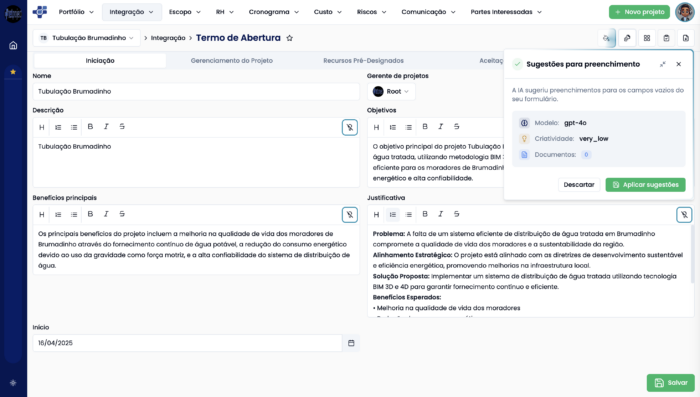Viewport: 700px width, 397px height.
Task: Toggle strikethrough in Objetivos editor
Action: point(456,127)
